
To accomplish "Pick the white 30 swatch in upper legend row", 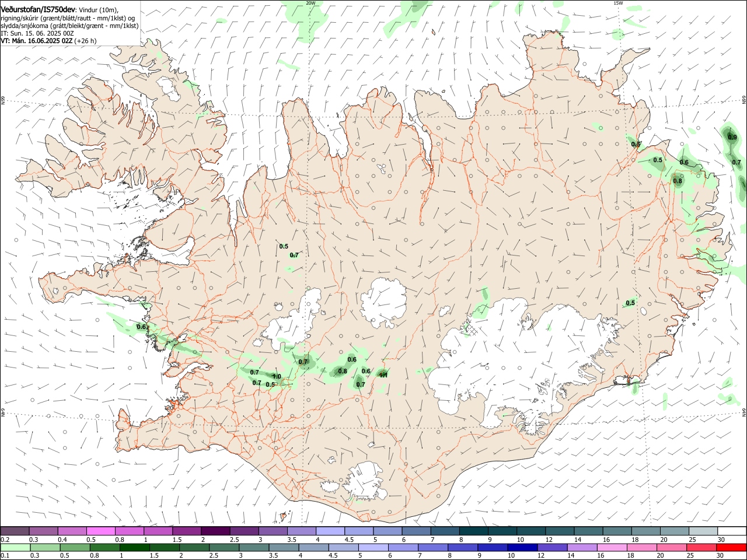I will (x=731, y=531).
